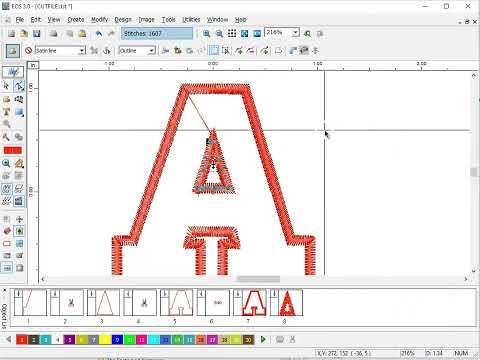Toggle the dotted selection rectangle icon
The image size is (480, 360).
point(213,51)
